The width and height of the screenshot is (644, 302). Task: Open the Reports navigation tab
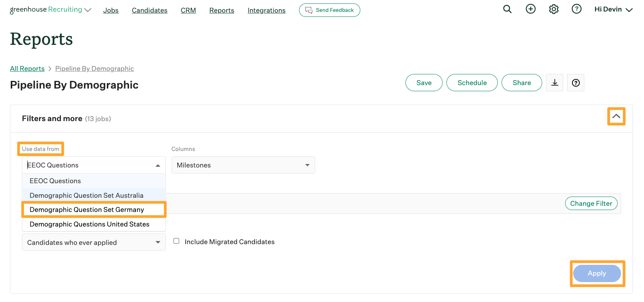click(222, 10)
